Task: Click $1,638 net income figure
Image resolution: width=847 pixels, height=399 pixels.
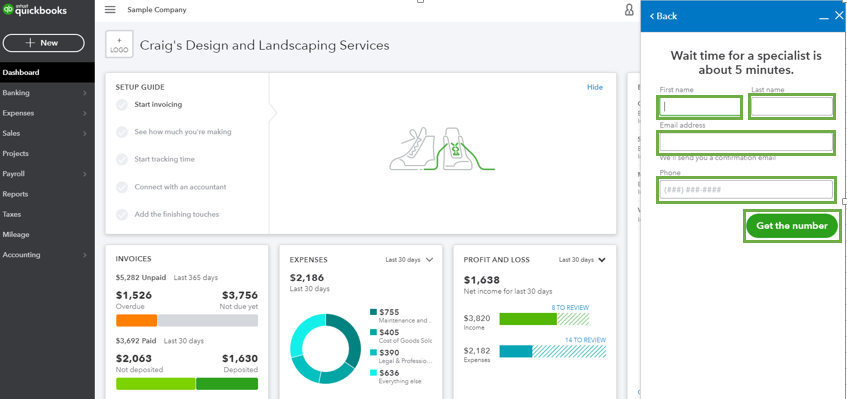Action: [x=482, y=280]
